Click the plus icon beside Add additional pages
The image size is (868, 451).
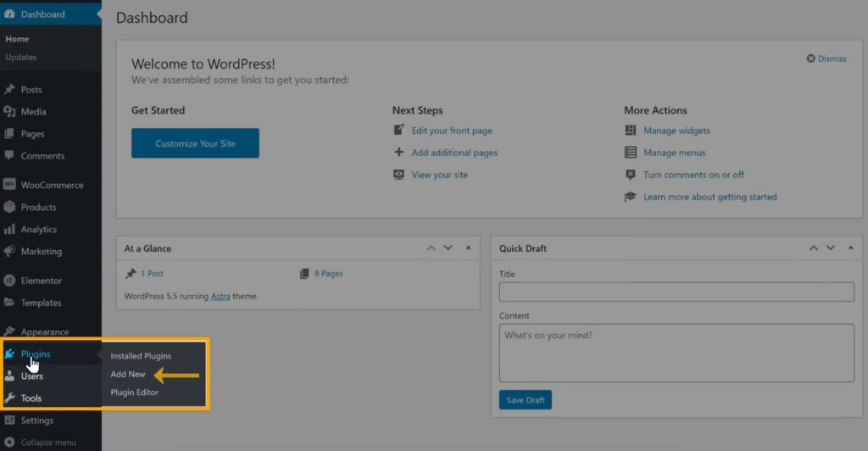(x=398, y=153)
